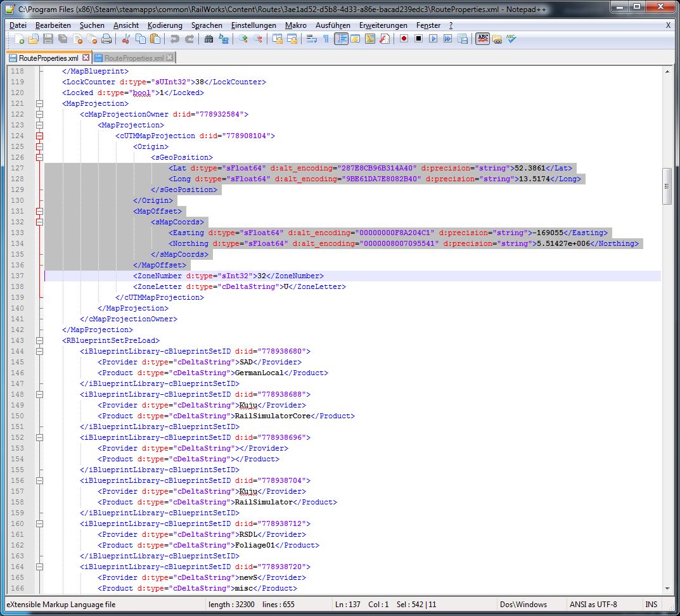This screenshot has width=680, height=616.
Task: Collapse the Origin fold marker at line 125
Action: 40,146
